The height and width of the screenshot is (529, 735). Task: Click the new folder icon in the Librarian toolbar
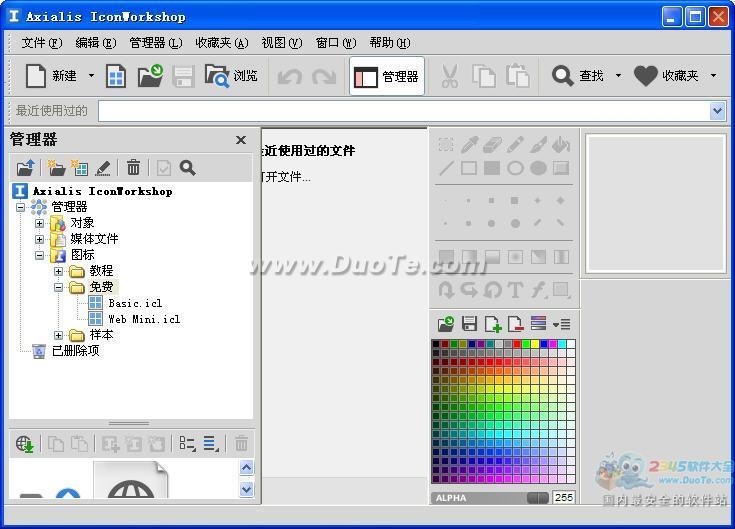click(56, 168)
